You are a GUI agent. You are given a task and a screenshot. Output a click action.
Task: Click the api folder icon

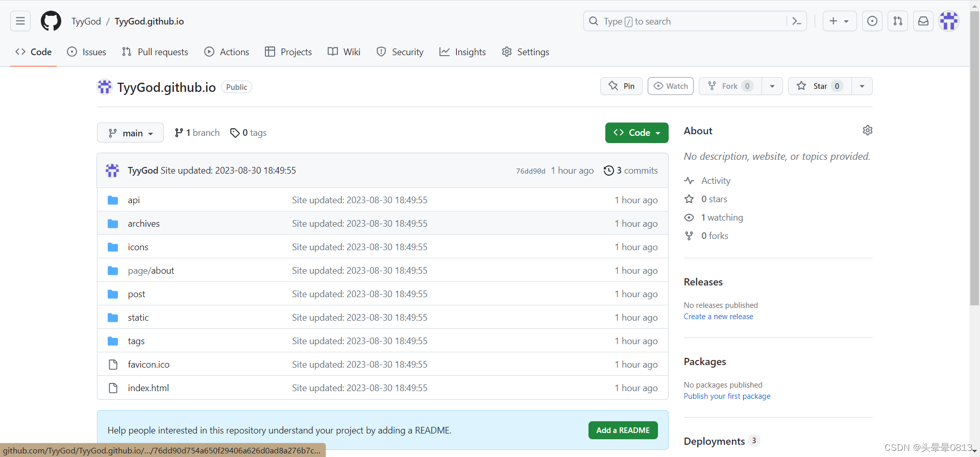113,200
